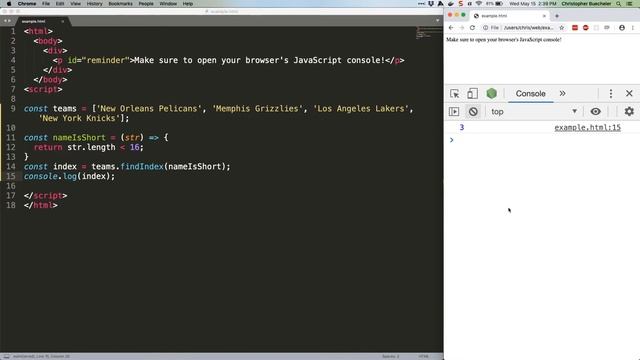Open the Help menu
Image resolution: width=640 pixels, height=360 pixels.
(187, 4)
